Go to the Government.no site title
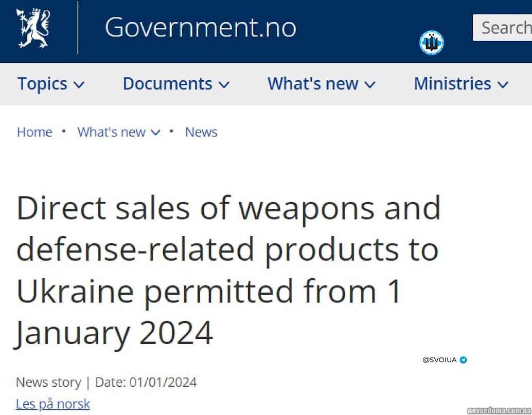 coord(200,28)
